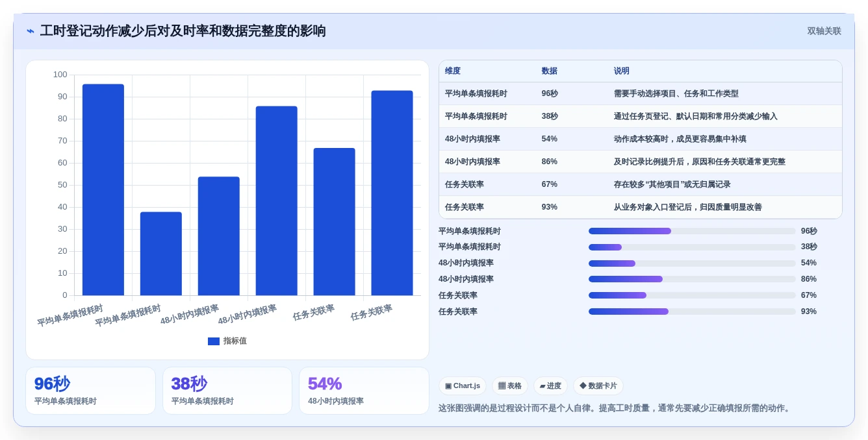Select the cell 需要手动选择项目、任务和工作类型
This screenshot has width=868, height=440.
point(676,93)
